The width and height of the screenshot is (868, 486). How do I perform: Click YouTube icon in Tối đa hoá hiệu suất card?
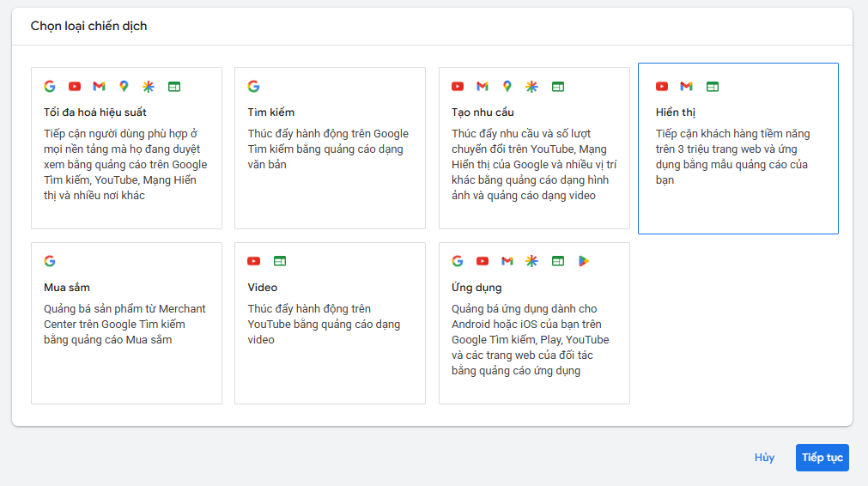point(74,87)
